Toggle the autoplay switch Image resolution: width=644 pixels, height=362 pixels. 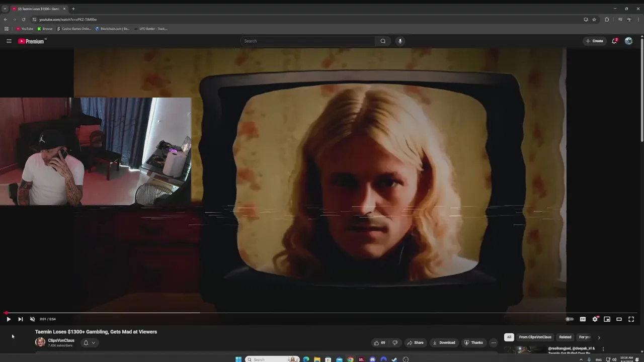tap(570, 319)
